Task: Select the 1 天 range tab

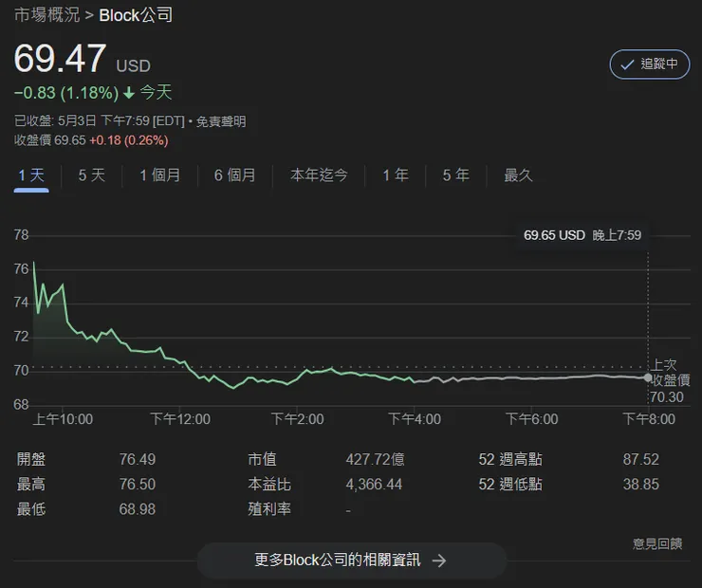Action: pyautogui.click(x=31, y=175)
